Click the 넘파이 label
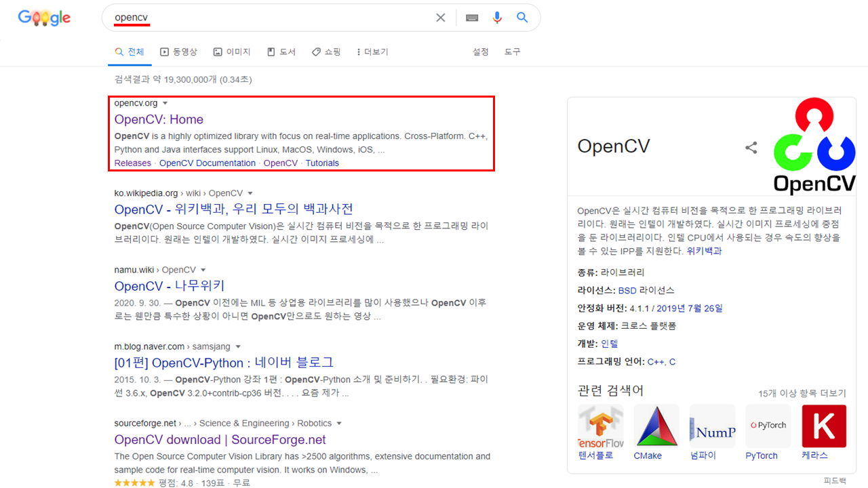The image size is (868, 488). coord(703,455)
